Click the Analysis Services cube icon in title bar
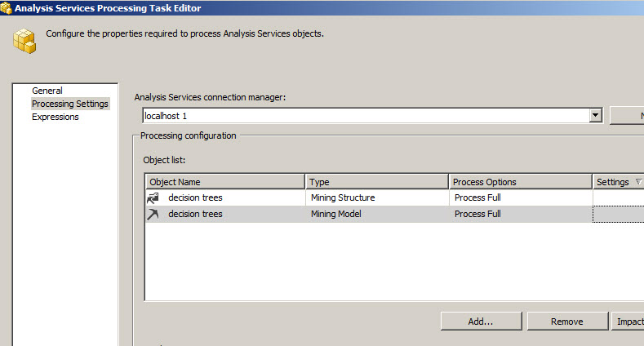Image resolution: width=644 pixels, height=346 pixels. (7, 7)
